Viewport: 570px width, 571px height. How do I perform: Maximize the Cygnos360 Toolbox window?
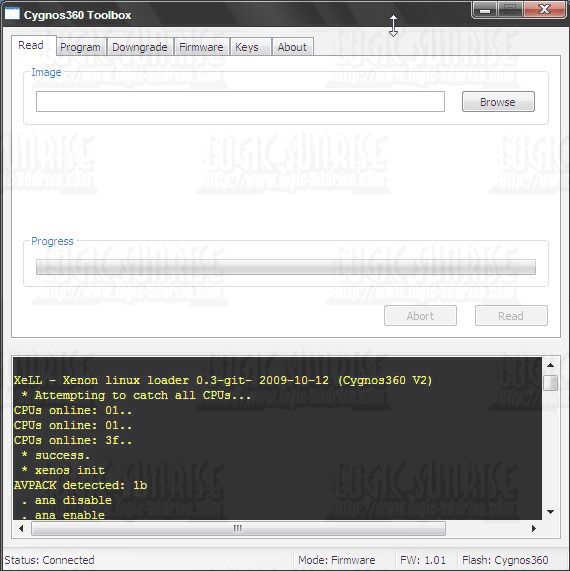tap(510, 9)
